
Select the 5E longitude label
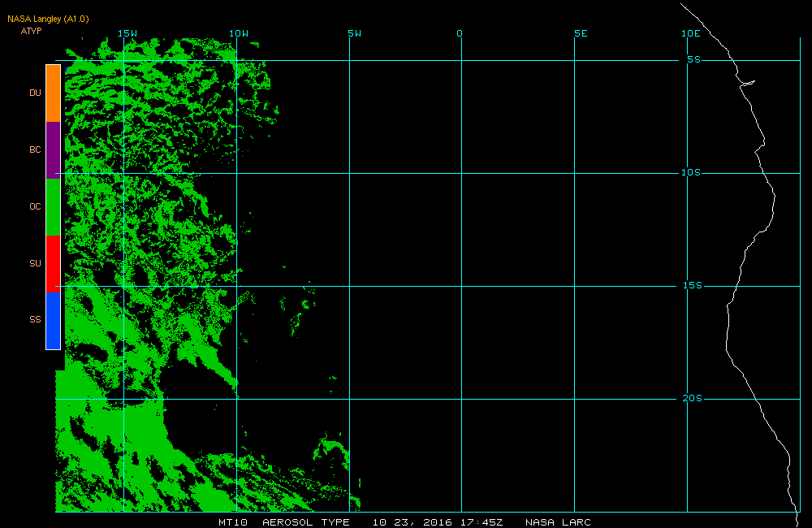(x=581, y=33)
